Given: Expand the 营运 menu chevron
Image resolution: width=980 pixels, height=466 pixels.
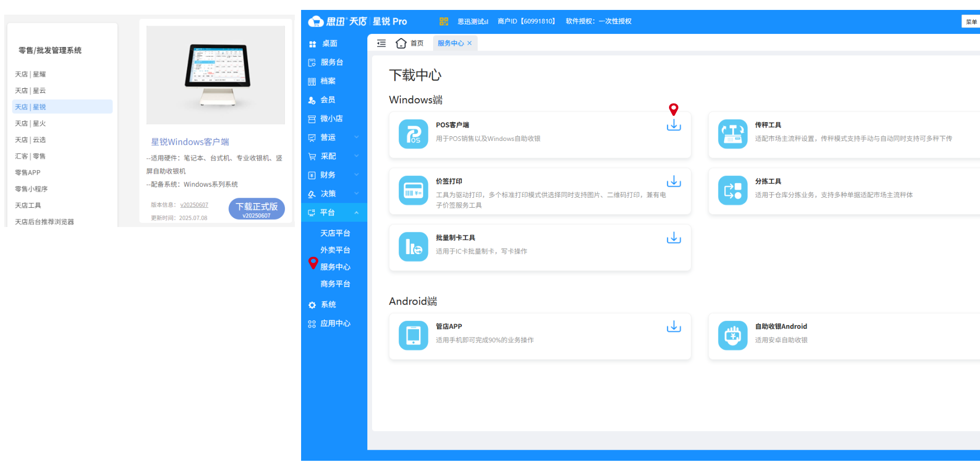Looking at the screenshot, I should pyautogui.click(x=356, y=137).
